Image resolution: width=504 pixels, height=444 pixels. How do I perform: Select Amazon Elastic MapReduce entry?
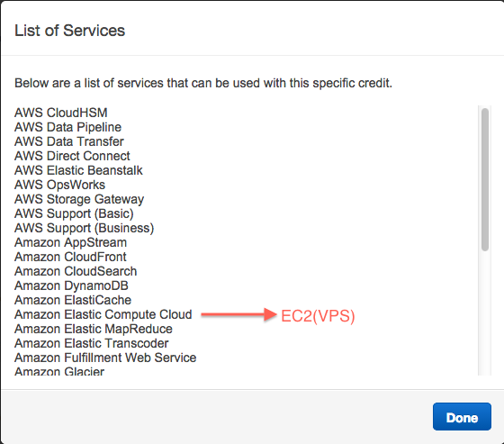(x=94, y=329)
